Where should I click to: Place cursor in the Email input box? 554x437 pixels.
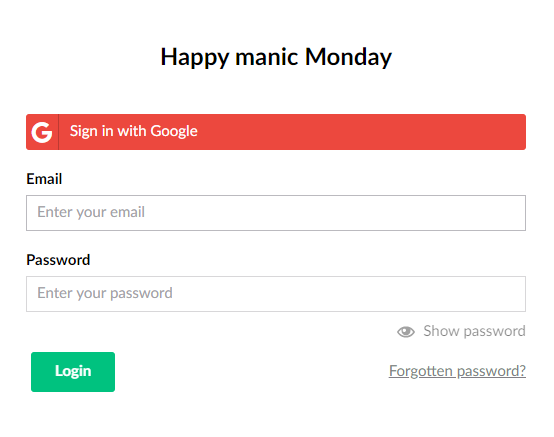(x=276, y=213)
